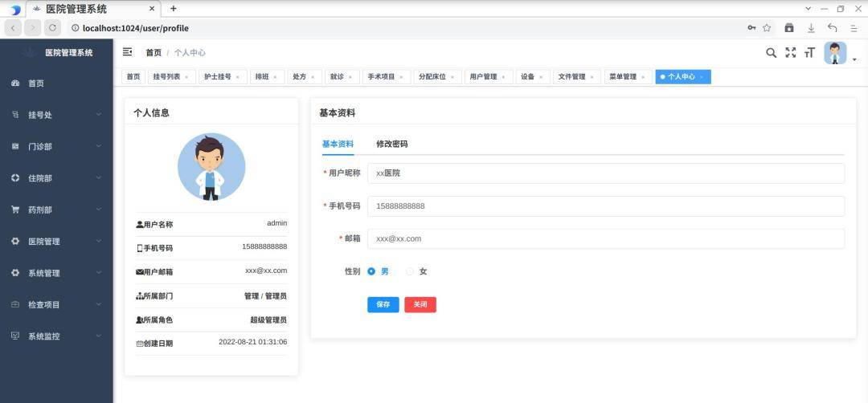Click the 邮箱 input field
Image resolution: width=868 pixels, height=403 pixels.
pos(606,238)
